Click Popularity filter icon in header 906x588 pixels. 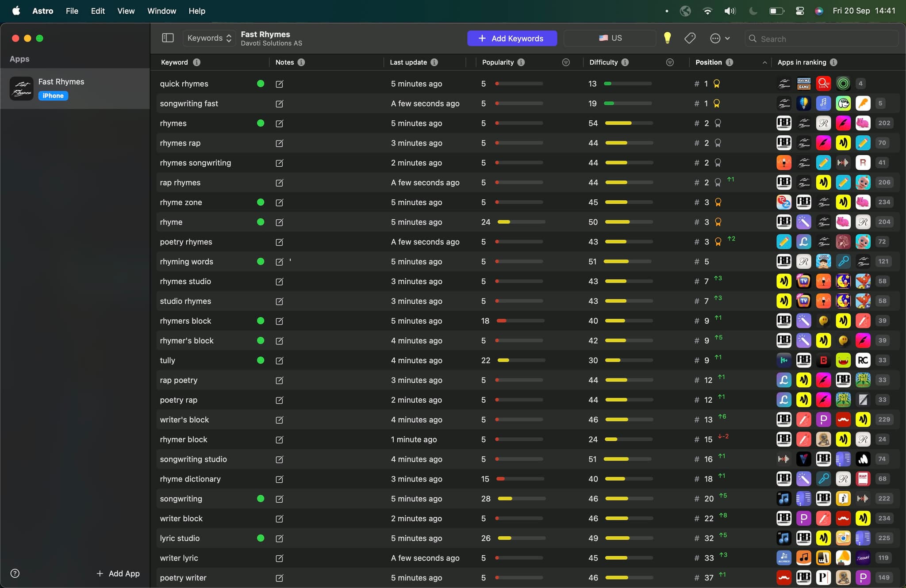pyautogui.click(x=566, y=62)
